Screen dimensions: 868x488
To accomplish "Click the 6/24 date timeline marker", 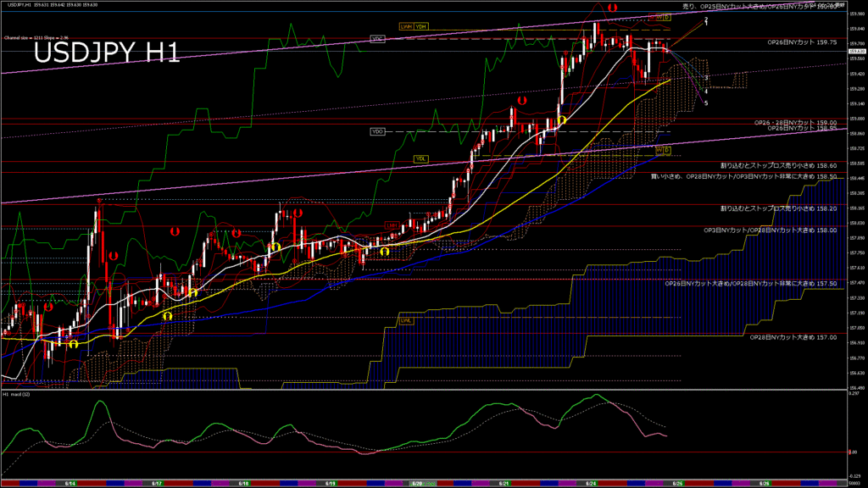I will pos(591,483).
